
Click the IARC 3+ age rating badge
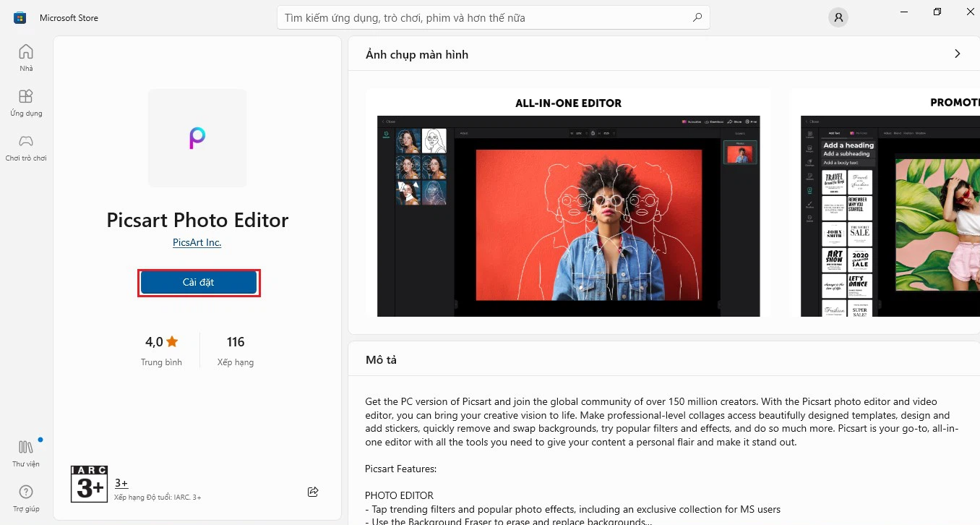(x=88, y=483)
